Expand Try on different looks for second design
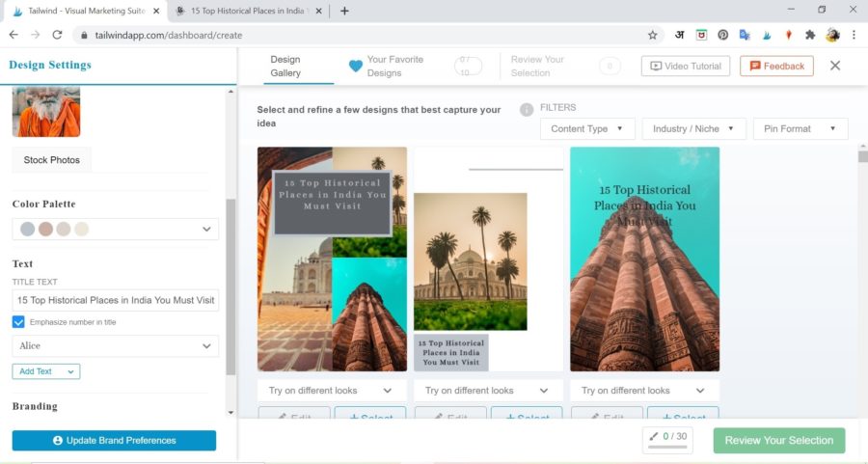This screenshot has height=464, width=868. 488,391
